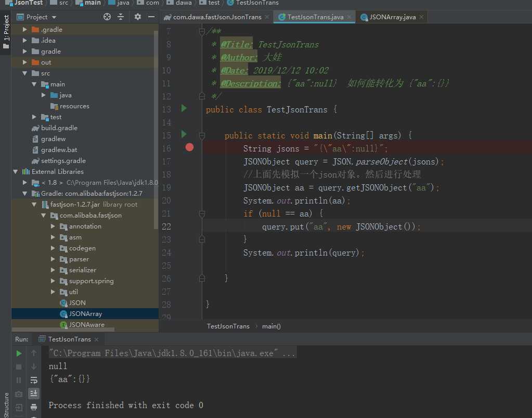532x418 pixels.
Task: Open Project panel settings gear
Action: [x=137, y=17]
